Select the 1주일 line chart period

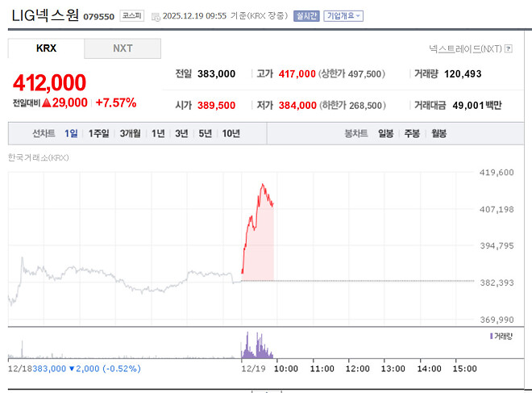click(98, 133)
